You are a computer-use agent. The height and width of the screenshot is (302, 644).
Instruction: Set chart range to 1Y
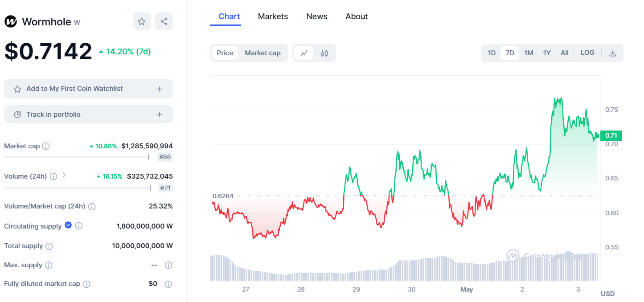(547, 53)
